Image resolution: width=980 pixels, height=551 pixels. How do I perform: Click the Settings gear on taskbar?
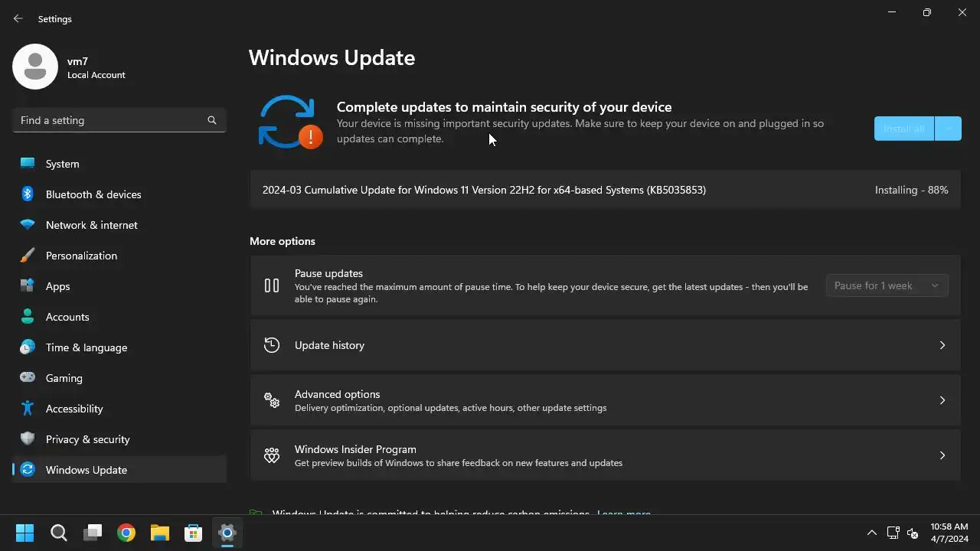[227, 533]
